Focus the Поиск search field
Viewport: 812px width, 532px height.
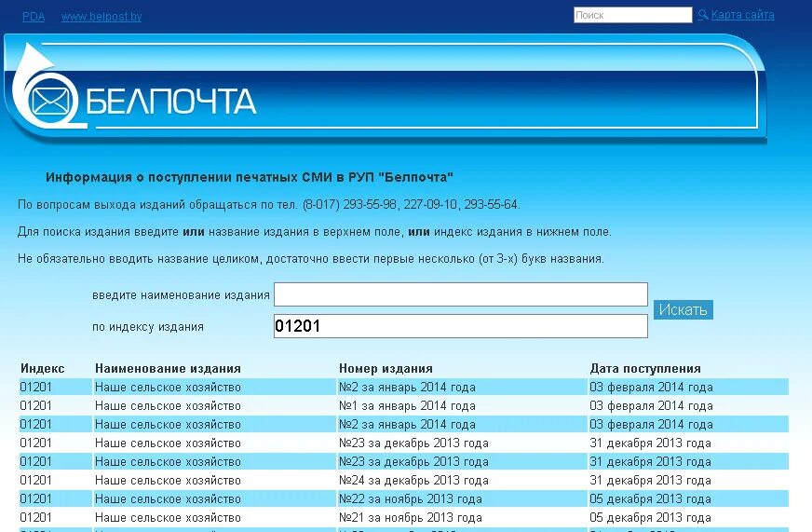(x=633, y=15)
